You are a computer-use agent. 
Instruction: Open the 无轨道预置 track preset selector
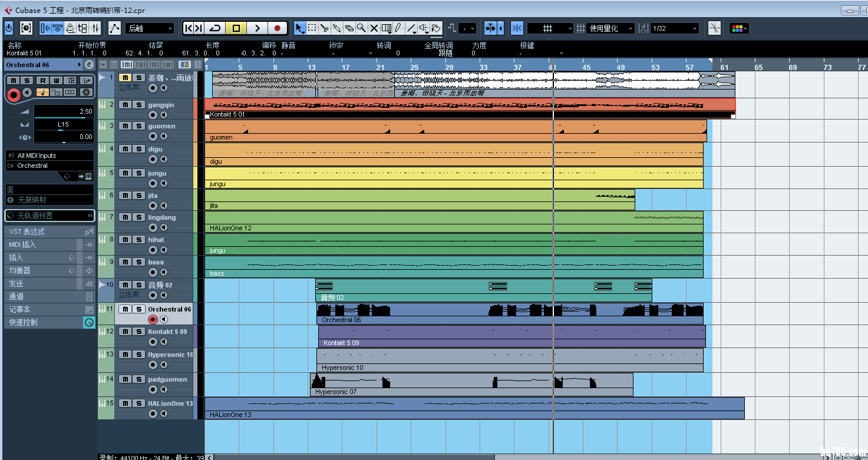point(49,216)
